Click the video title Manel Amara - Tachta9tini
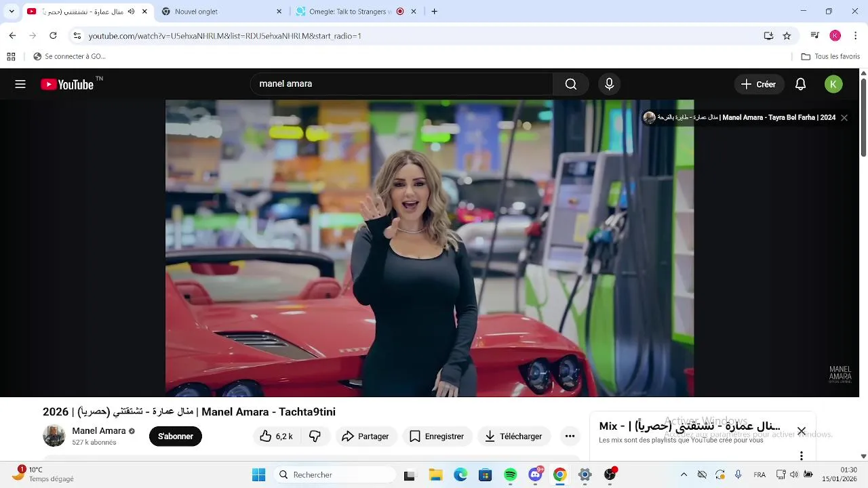 point(189,411)
